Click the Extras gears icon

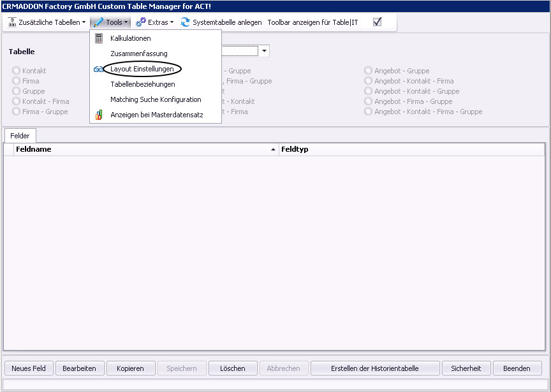point(141,22)
